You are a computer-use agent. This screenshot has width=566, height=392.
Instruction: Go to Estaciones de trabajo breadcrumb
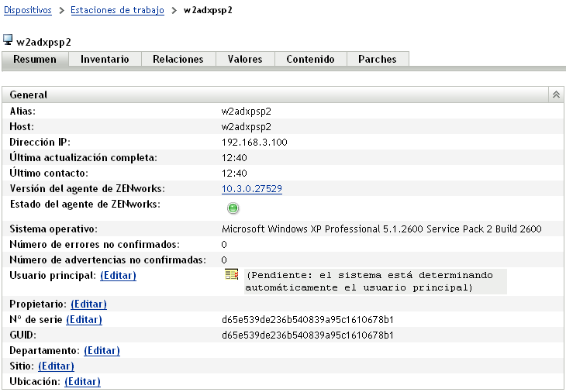[x=117, y=10]
